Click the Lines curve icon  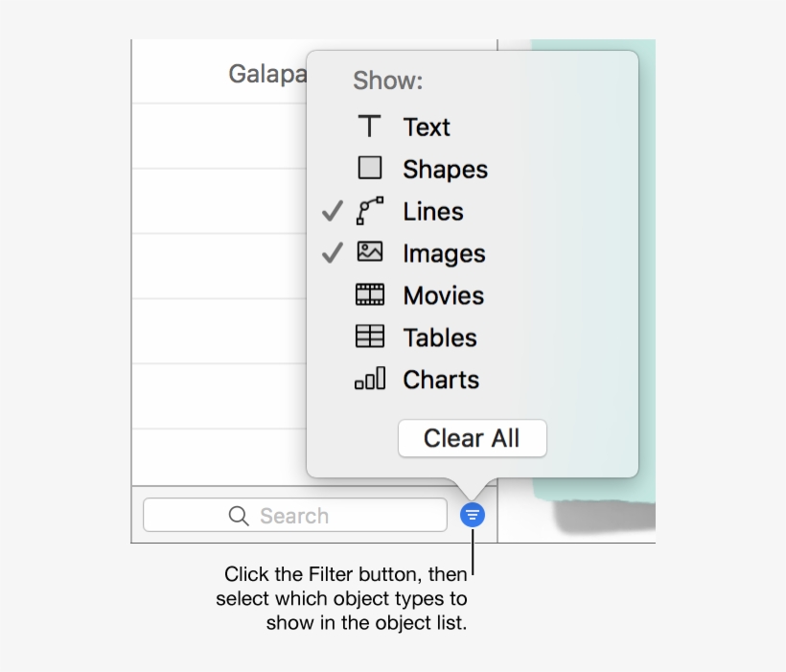[369, 211]
